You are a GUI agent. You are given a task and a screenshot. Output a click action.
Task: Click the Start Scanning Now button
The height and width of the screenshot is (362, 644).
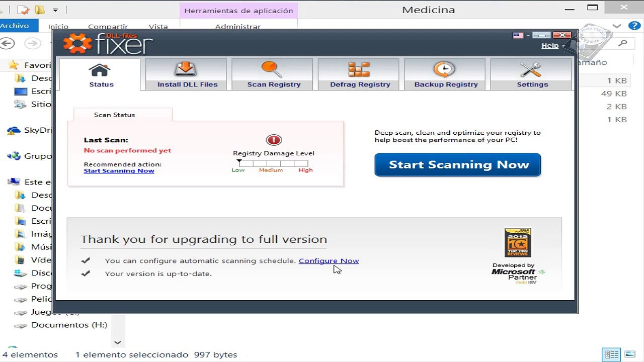click(458, 165)
